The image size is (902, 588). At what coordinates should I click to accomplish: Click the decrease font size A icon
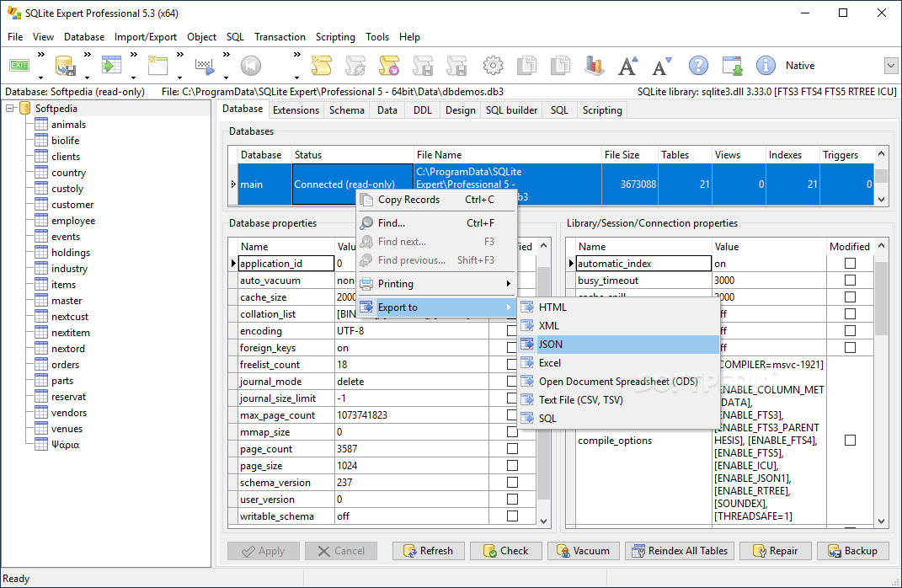[x=662, y=66]
